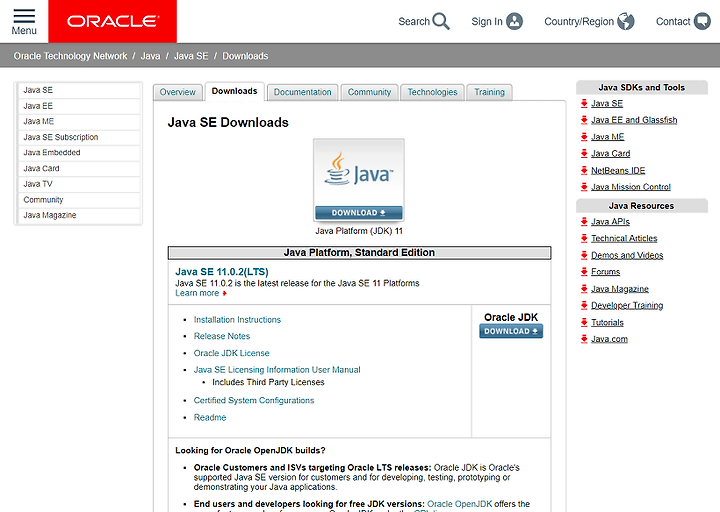Open Java SE Subscription sidebar item

tap(79, 137)
